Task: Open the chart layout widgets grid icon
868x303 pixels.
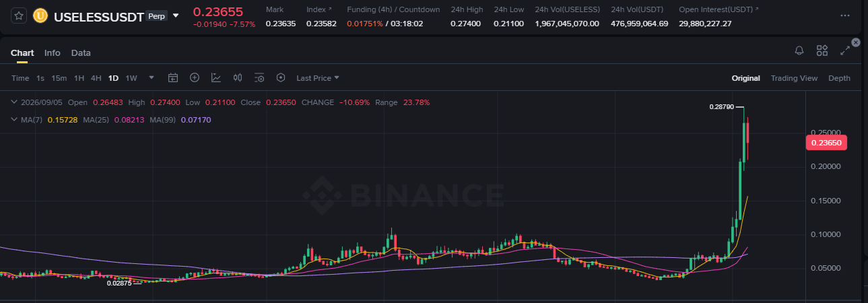Action: click(x=822, y=50)
